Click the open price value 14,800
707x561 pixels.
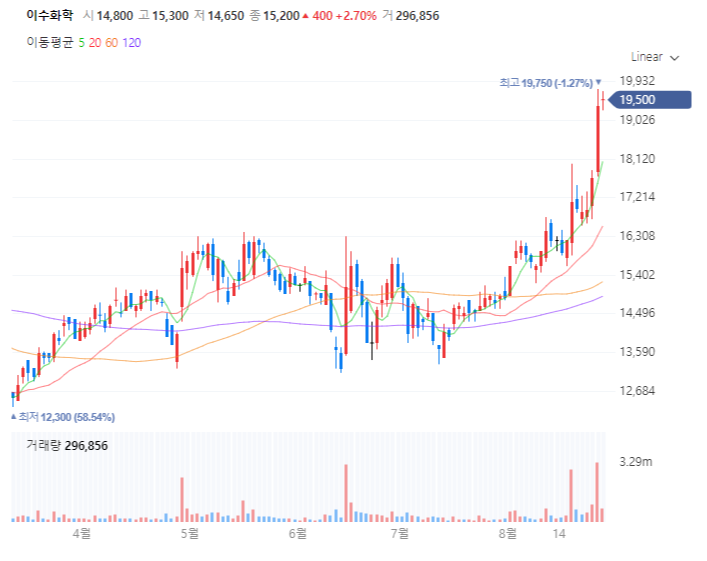tap(115, 16)
